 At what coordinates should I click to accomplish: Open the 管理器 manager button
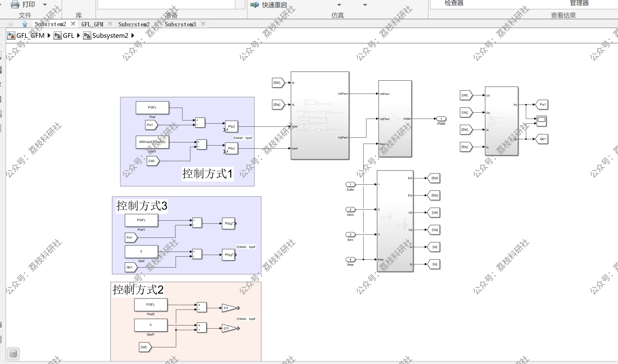[x=579, y=3]
